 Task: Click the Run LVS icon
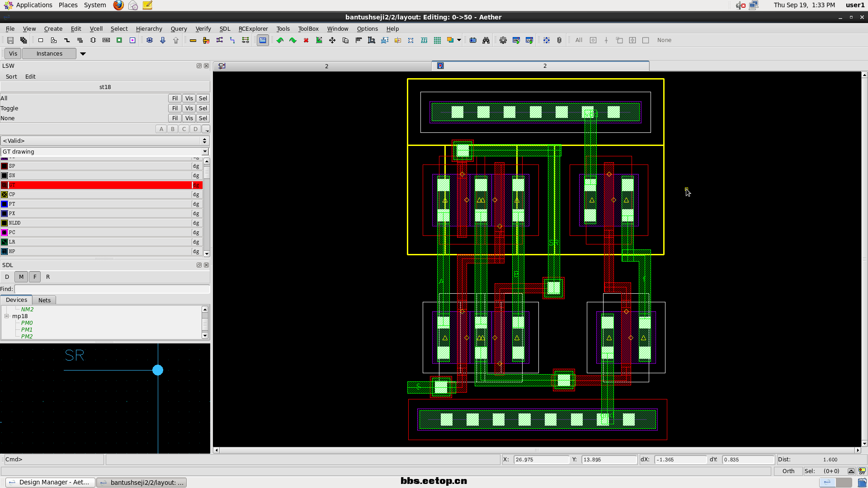pos(529,40)
